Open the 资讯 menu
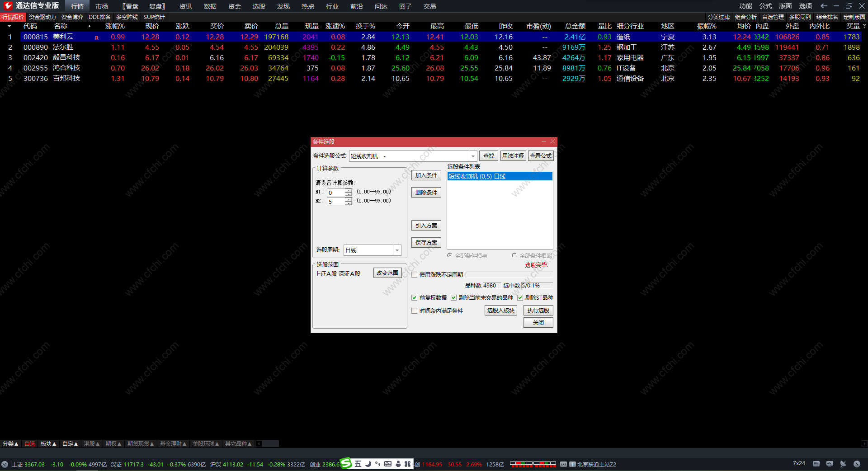 coord(186,6)
